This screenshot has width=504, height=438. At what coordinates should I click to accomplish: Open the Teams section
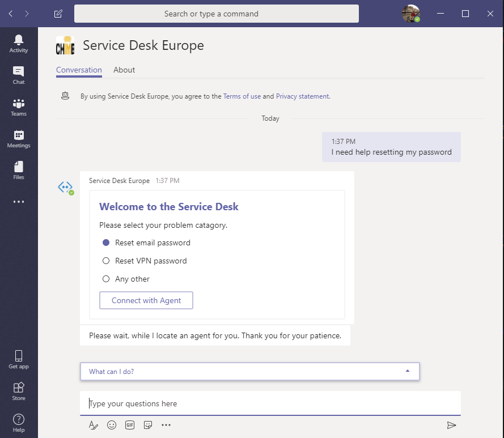[x=19, y=107]
